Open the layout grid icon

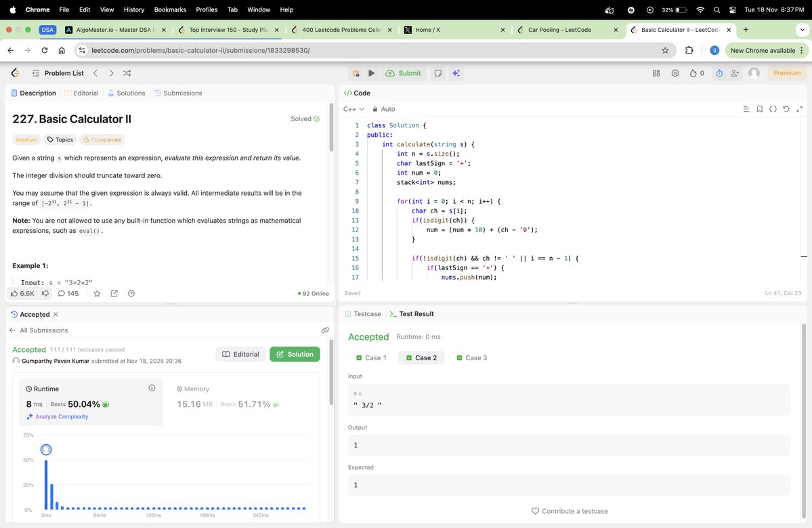656,73
